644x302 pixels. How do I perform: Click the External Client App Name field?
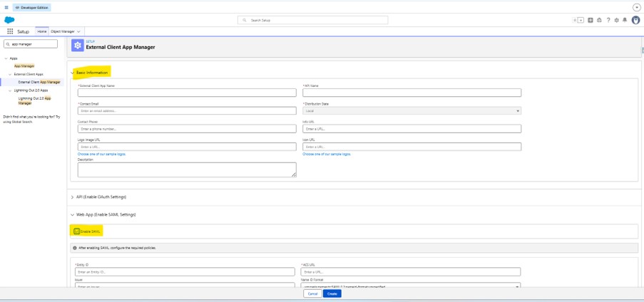[187, 93]
